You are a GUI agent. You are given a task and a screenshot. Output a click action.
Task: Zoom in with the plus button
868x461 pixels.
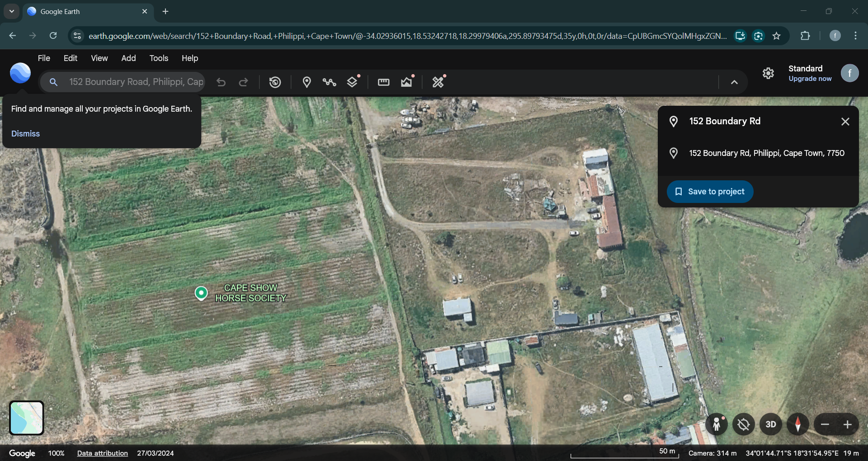[848, 424]
